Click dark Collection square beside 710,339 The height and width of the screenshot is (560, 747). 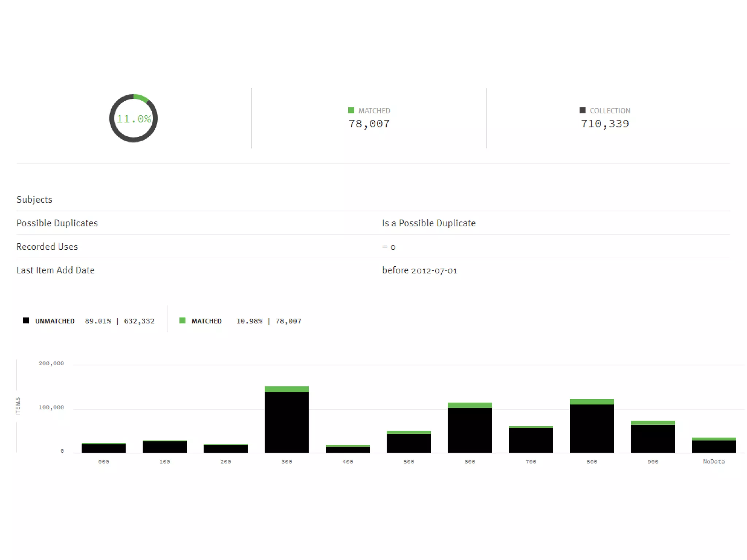tap(582, 110)
